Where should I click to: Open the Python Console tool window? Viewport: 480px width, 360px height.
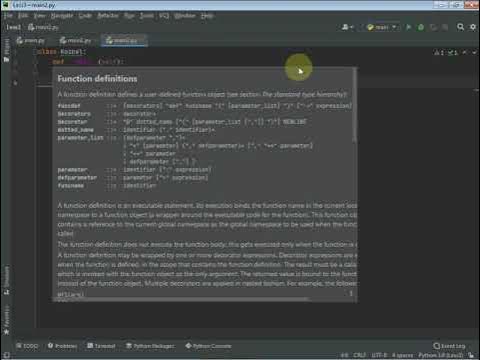[x=209, y=346]
